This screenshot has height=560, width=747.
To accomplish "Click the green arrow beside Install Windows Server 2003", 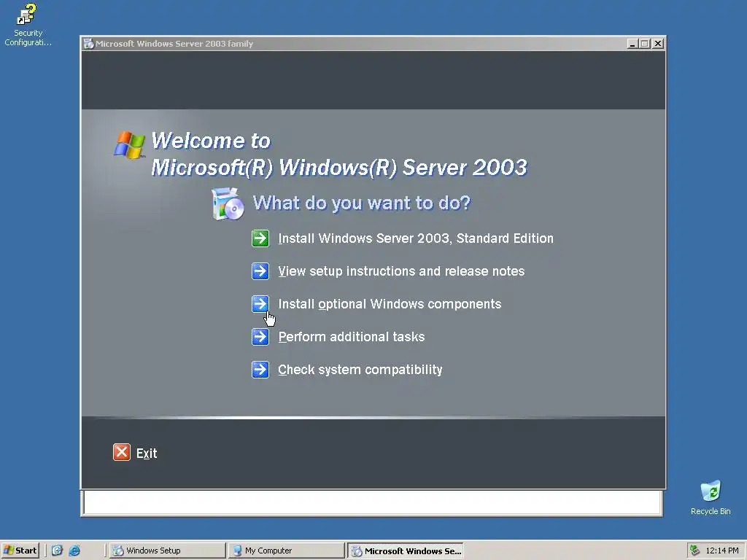I will click(x=260, y=238).
